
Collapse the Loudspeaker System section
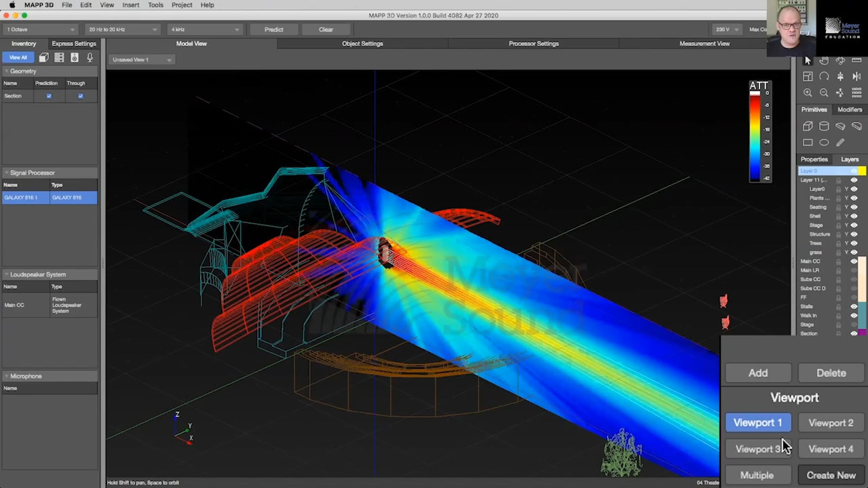click(x=7, y=274)
